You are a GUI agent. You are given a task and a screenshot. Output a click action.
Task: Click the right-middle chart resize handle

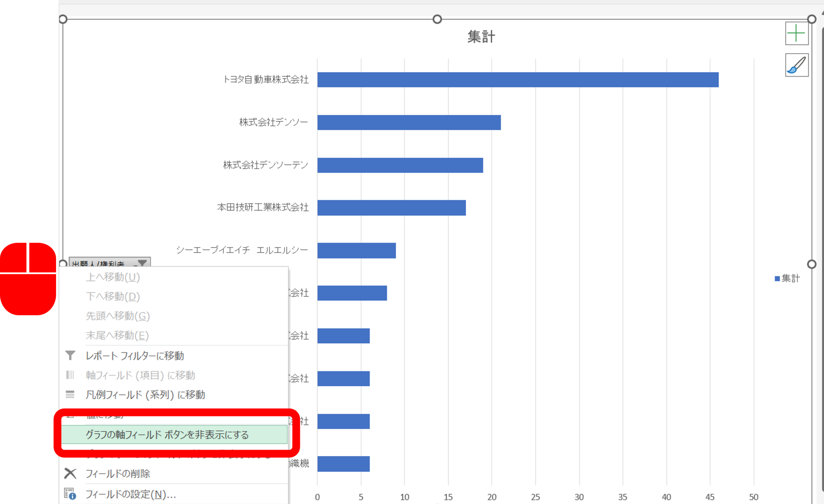[812, 264]
